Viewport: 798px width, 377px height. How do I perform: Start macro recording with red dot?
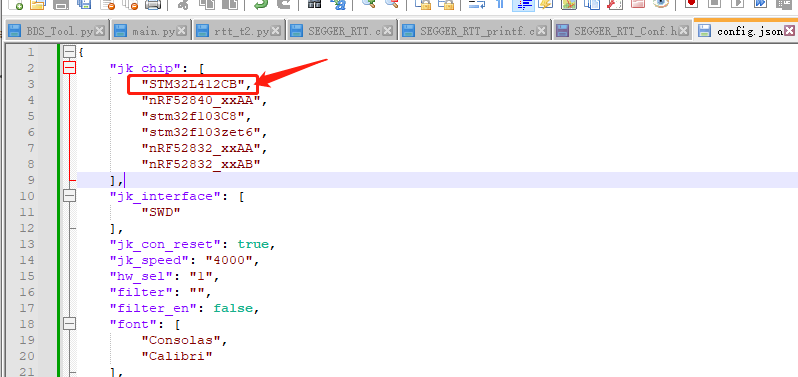(x=692, y=4)
